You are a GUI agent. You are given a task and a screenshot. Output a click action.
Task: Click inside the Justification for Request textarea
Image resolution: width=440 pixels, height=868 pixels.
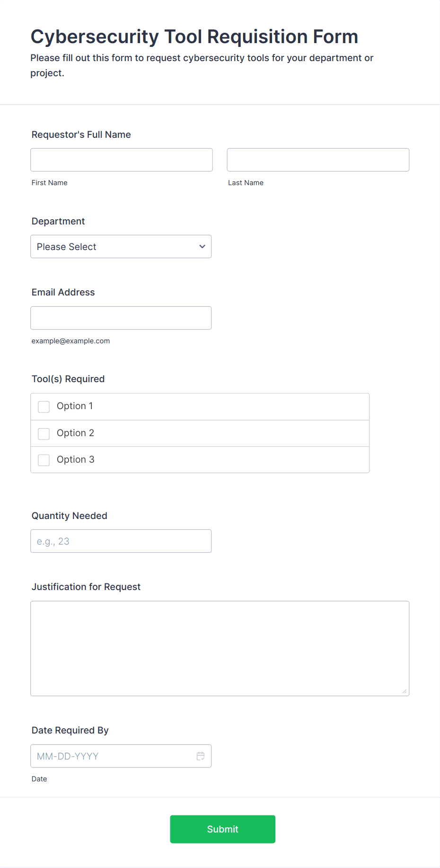click(220, 648)
